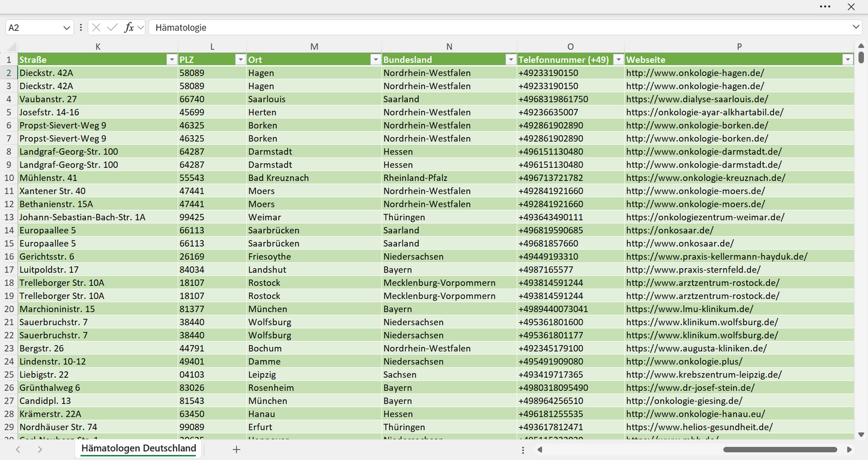Select column N header
This screenshot has width=868, height=460.
click(x=449, y=46)
